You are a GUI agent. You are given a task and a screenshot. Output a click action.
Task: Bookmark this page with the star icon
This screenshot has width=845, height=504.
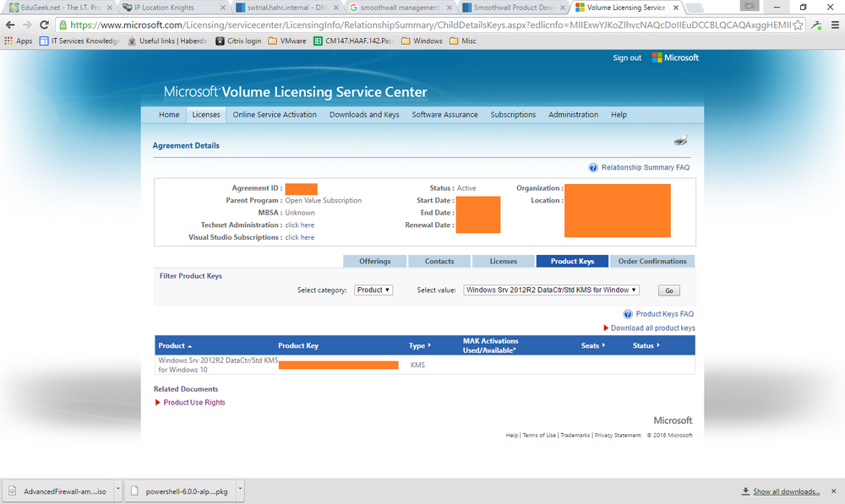click(x=798, y=24)
